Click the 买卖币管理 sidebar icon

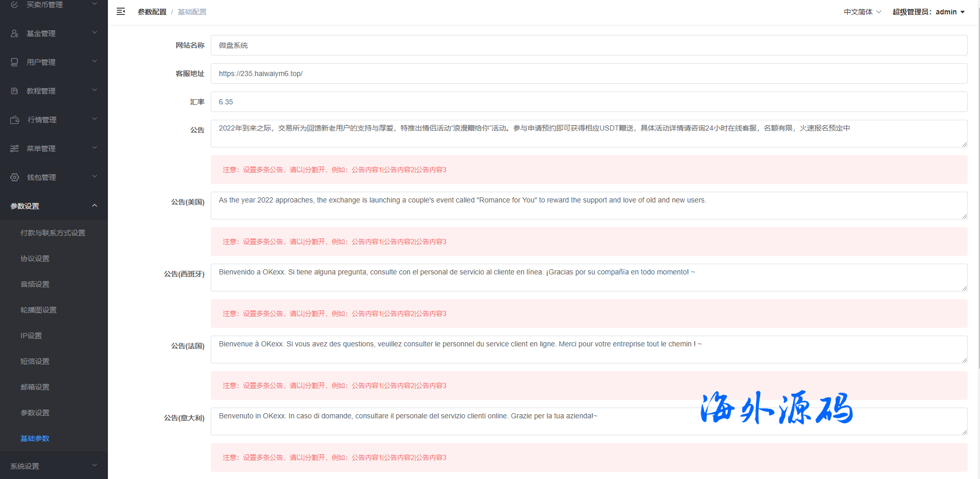point(14,5)
